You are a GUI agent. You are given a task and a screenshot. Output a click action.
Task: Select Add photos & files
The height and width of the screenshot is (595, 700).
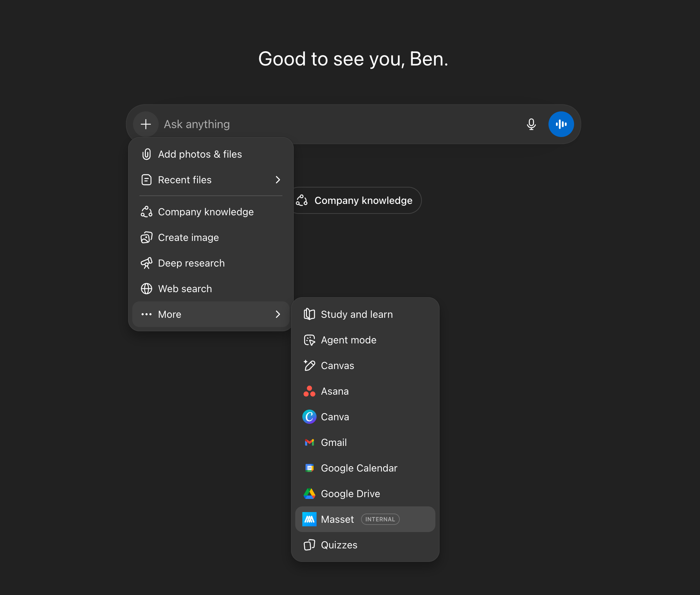pyautogui.click(x=200, y=154)
